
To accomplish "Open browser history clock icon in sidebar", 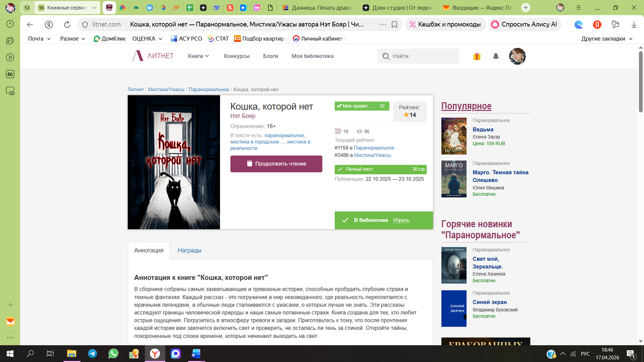I will coord(10,24).
